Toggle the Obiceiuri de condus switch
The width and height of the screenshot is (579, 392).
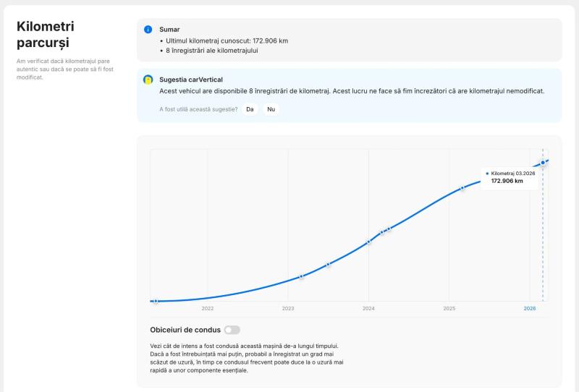click(x=232, y=330)
